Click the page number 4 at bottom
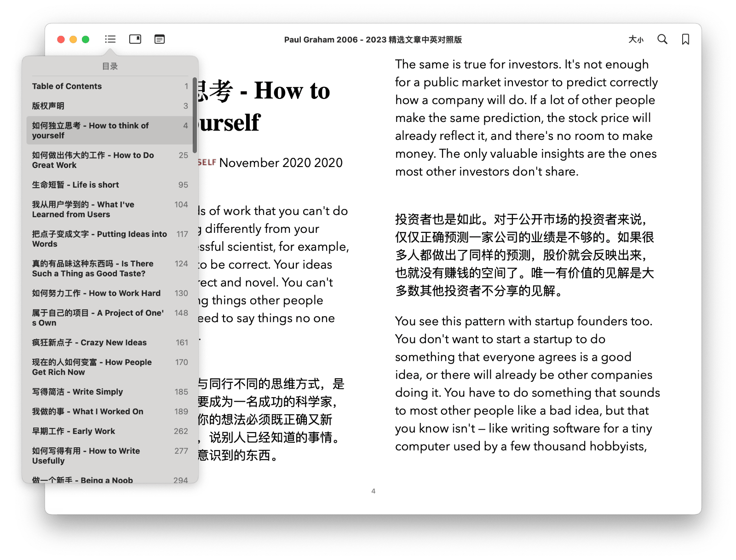This screenshot has height=560, width=736. pyautogui.click(x=374, y=491)
